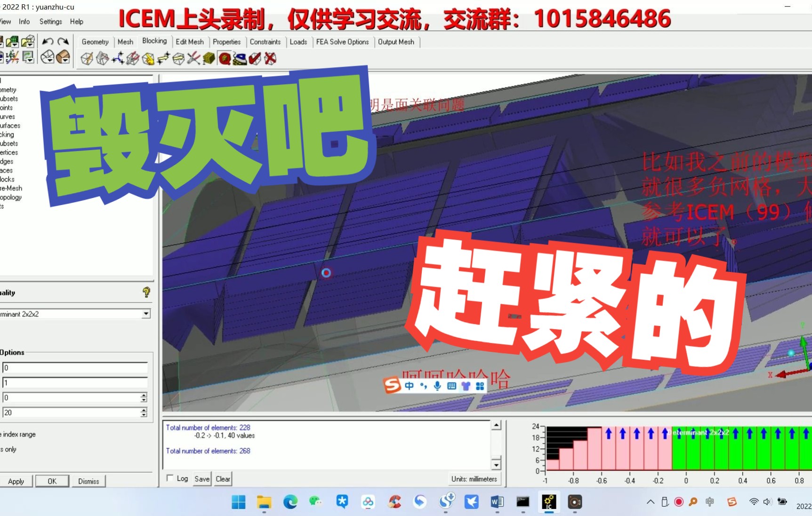
Task: Click the input field containing 20
Action: point(71,413)
